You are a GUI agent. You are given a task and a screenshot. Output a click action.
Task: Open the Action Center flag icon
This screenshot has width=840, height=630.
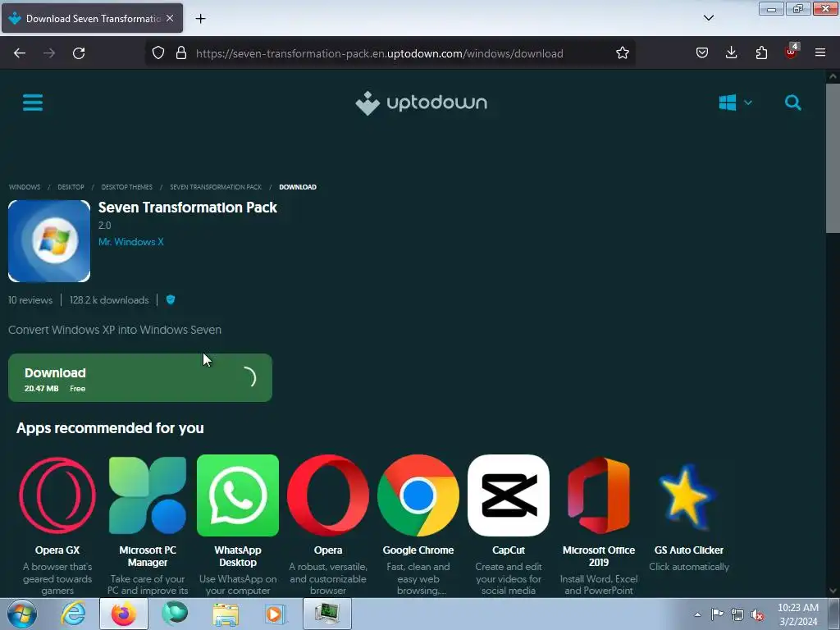click(717, 614)
